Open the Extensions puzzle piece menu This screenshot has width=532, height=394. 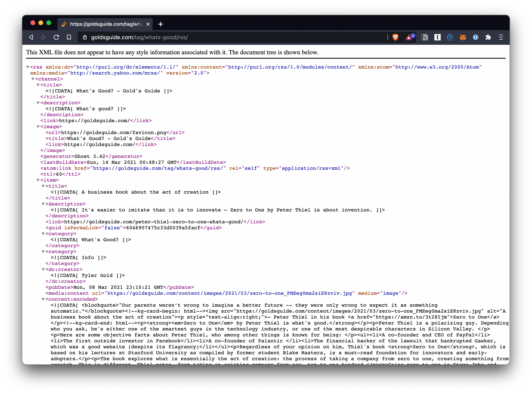[x=488, y=37]
